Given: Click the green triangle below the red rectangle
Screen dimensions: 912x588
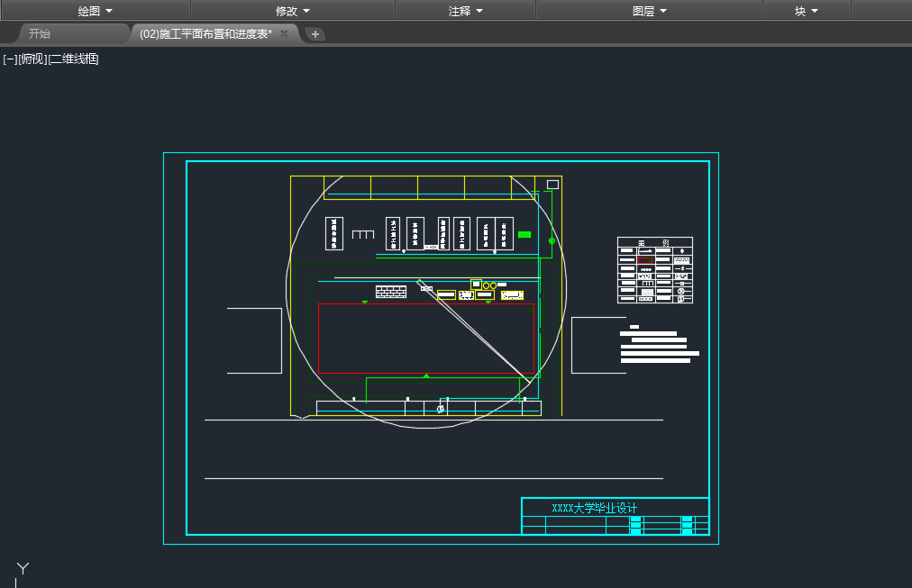Looking at the screenshot, I should tap(426, 375).
